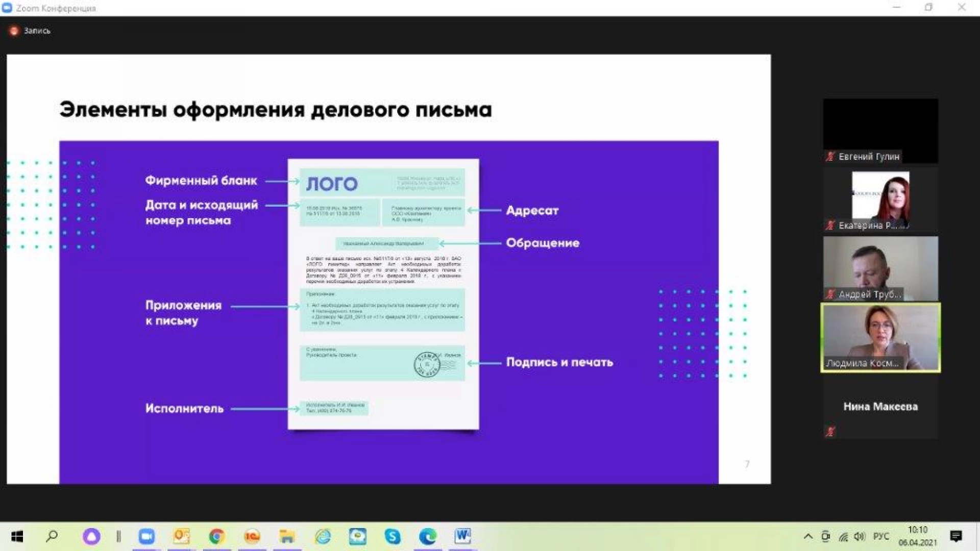Open Microsoft Word from the taskbar

tap(462, 536)
